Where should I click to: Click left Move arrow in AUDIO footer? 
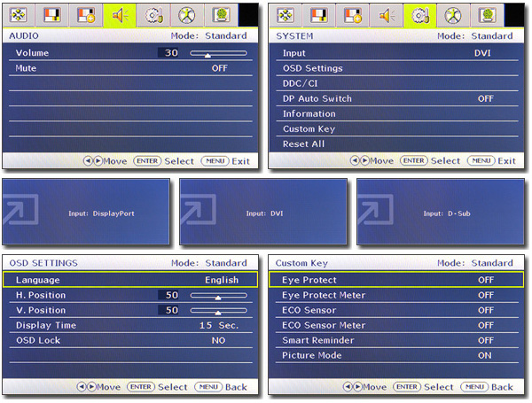point(88,161)
